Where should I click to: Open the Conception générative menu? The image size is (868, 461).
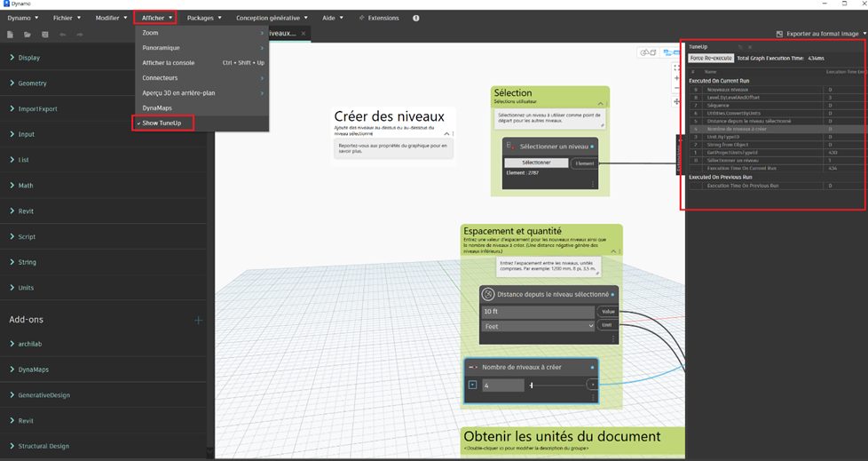[272, 18]
